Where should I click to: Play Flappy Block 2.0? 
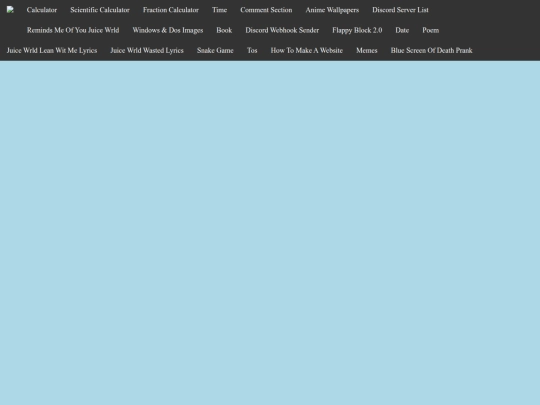pyautogui.click(x=357, y=30)
